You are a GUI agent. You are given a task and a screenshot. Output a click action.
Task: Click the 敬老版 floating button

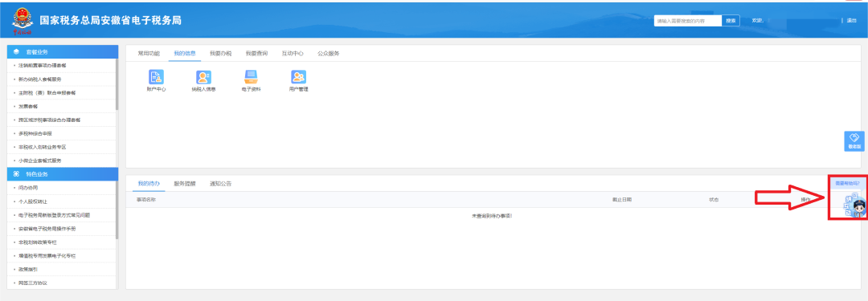pyautogui.click(x=854, y=141)
